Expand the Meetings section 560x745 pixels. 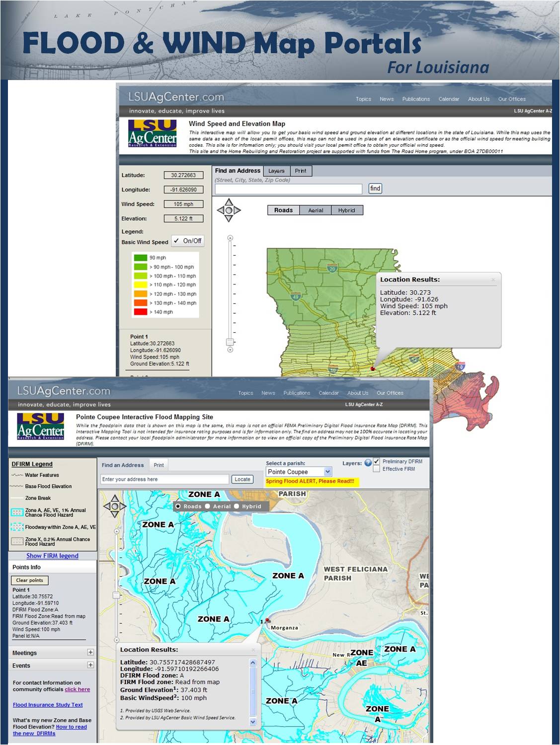click(x=90, y=652)
